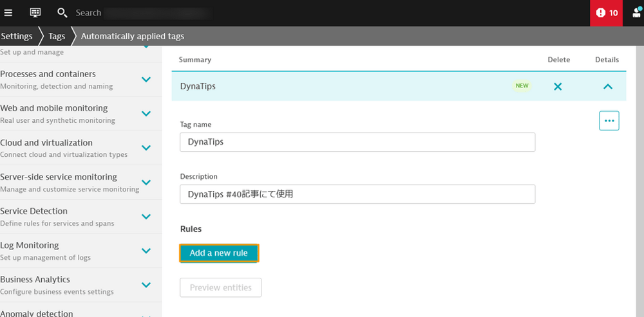Image resolution: width=644 pixels, height=317 pixels.
Task: Expand Cloud and virtualization section
Action: tap(146, 148)
